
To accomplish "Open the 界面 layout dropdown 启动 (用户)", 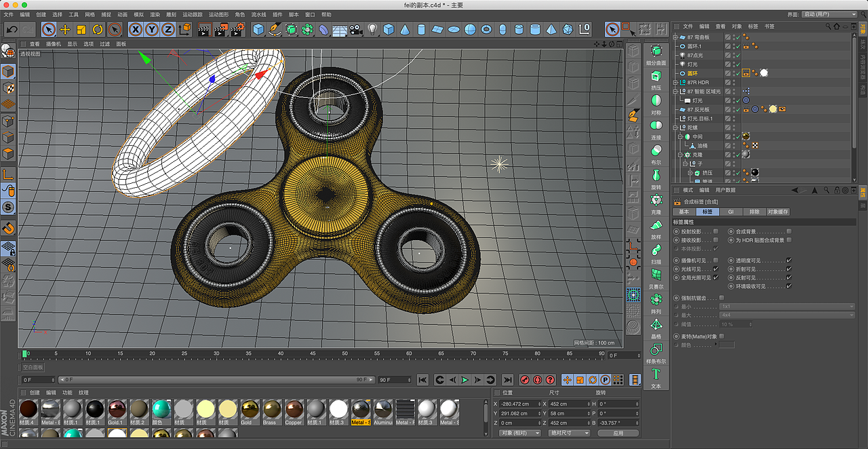I will [x=829, y=14].
